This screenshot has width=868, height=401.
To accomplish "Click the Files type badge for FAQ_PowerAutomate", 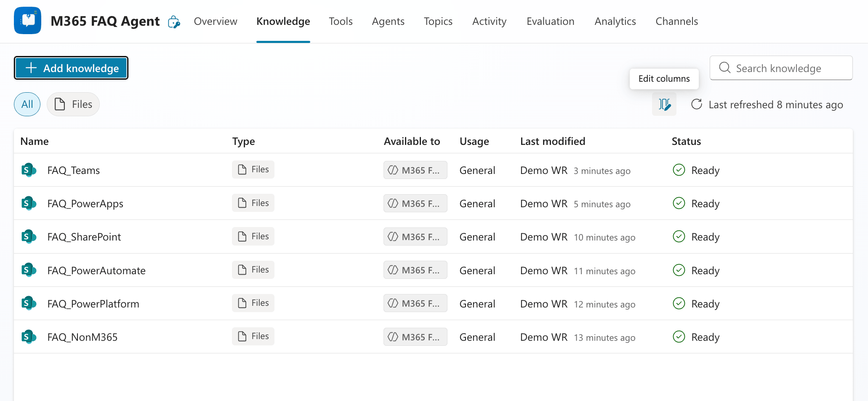I will coord(253,270).
